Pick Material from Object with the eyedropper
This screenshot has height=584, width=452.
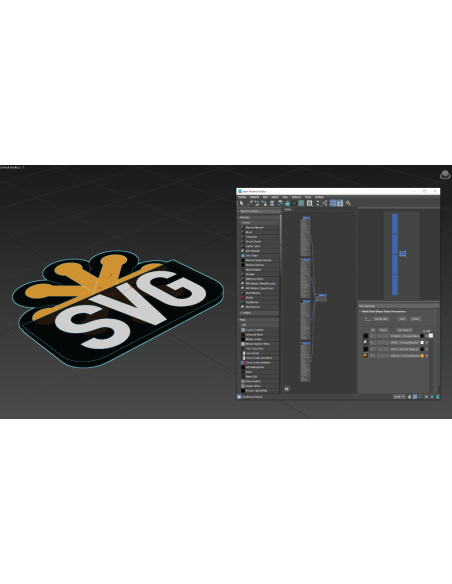[250, 203]
